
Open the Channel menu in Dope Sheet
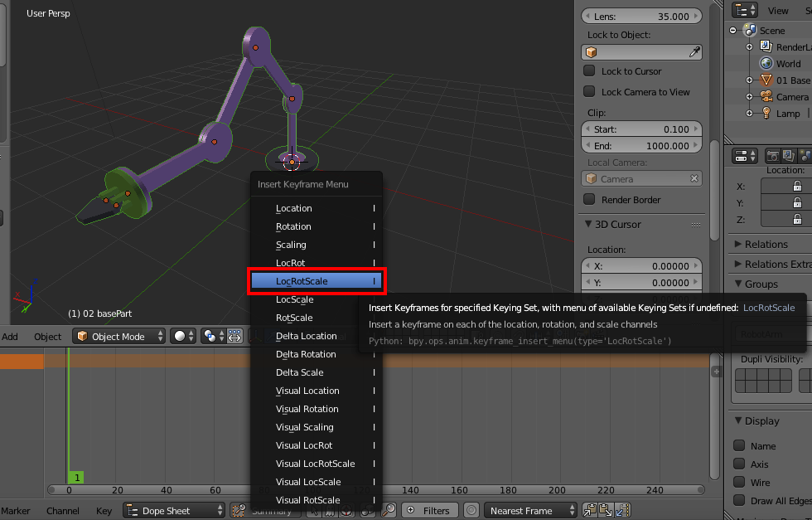point(63,511)
